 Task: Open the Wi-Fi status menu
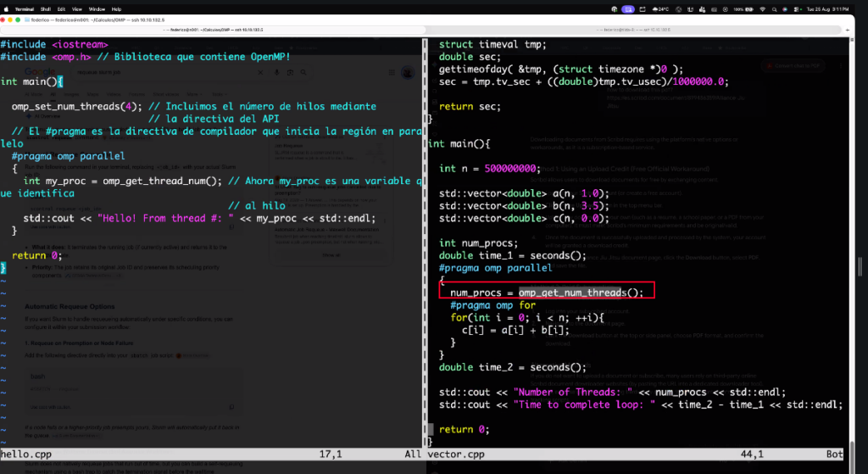point(762,8)
